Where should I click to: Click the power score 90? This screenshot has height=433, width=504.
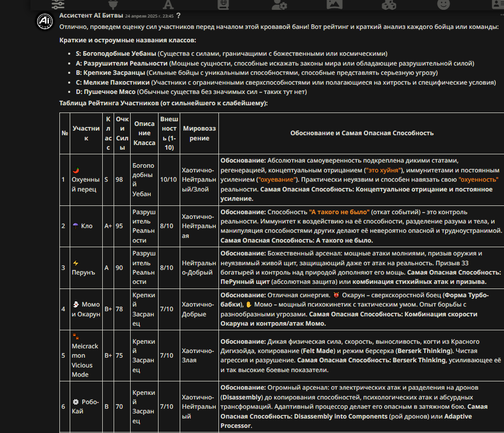point(119,267)
